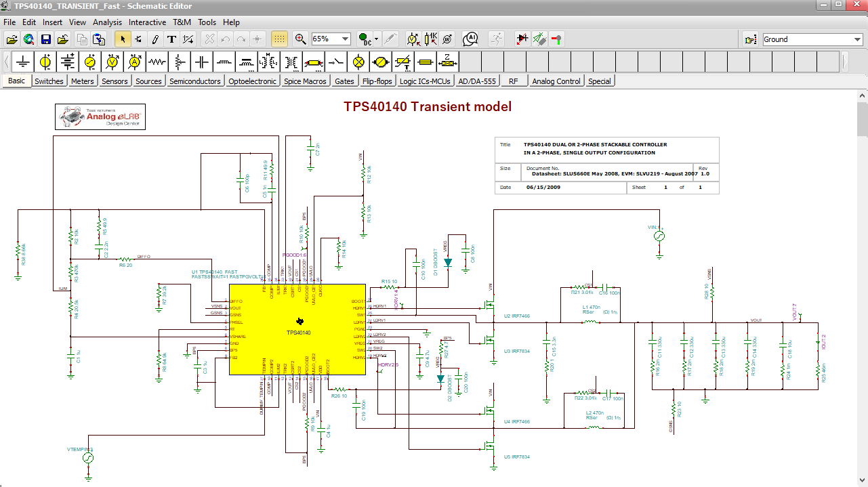Screen dimensions: 868x487
Task: Click the Save diskette icon
Action: click(x=46, y=39)
